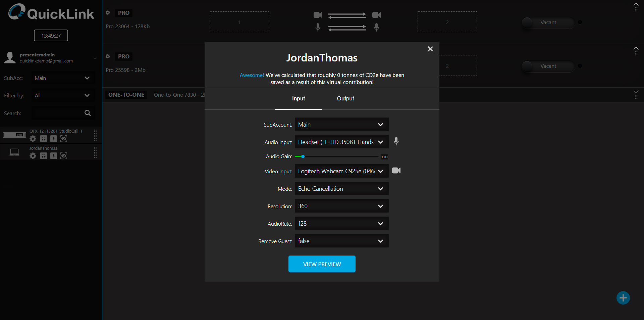
Task: Click camera icon beside Video Input dropdown
Action: coord(396,171)
